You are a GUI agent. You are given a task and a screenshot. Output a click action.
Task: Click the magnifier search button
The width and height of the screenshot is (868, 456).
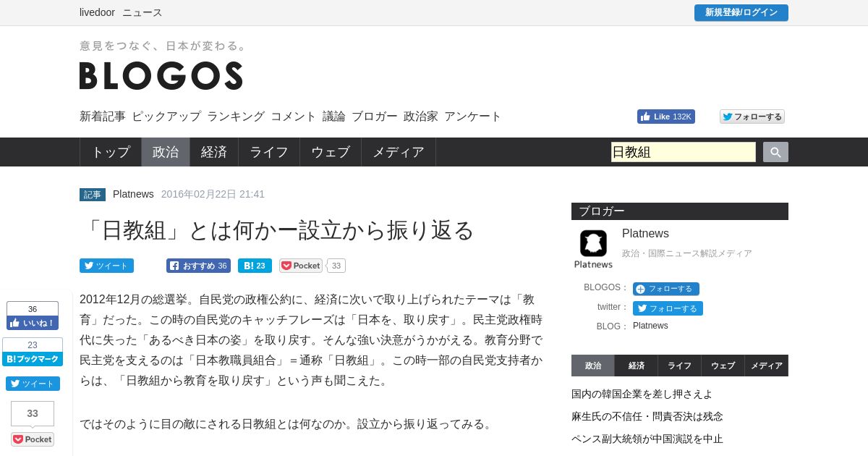coord(775,152)
